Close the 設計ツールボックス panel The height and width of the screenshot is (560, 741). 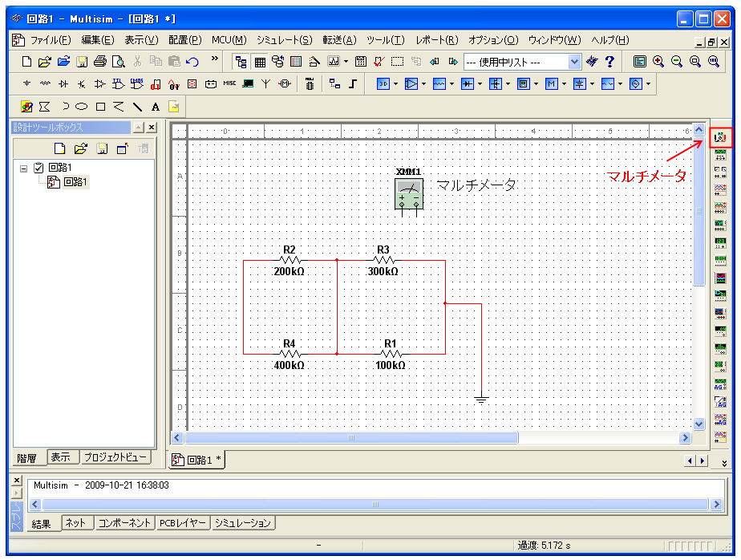(151, 128)
